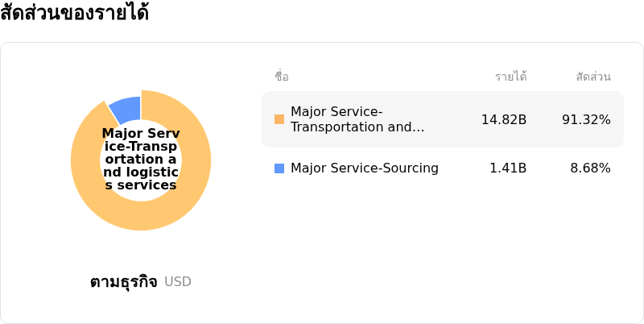The image size is (644, 324).
Task: Click the 91.32% share value
Action: point(586,119)
